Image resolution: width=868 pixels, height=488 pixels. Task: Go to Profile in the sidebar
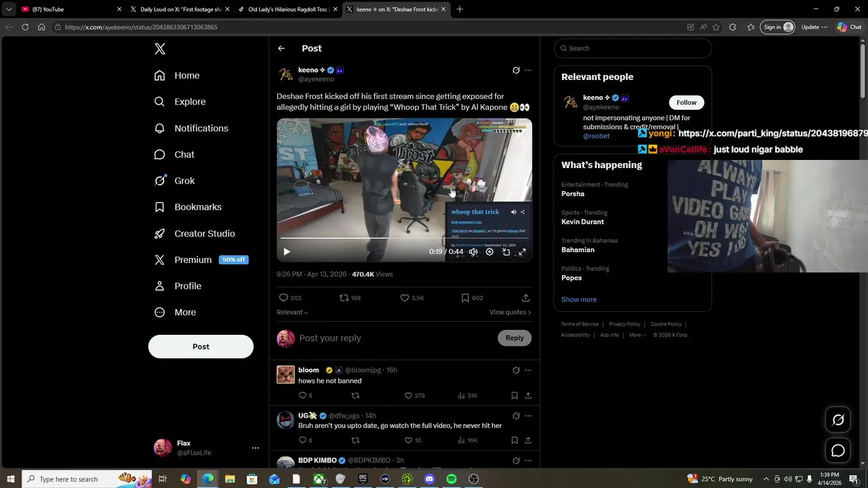[178, 286]
